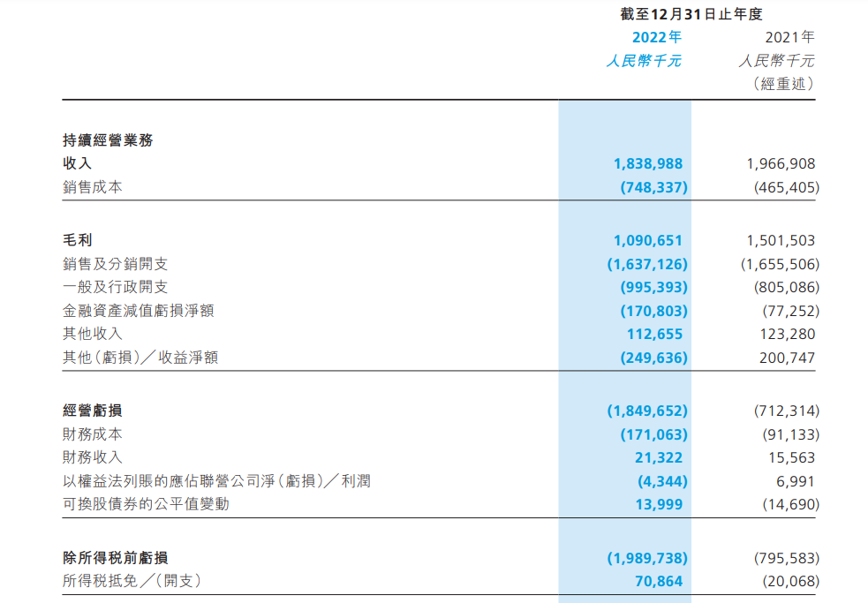Click the value 200,747
868x603 pixels.
click(787, 358)
